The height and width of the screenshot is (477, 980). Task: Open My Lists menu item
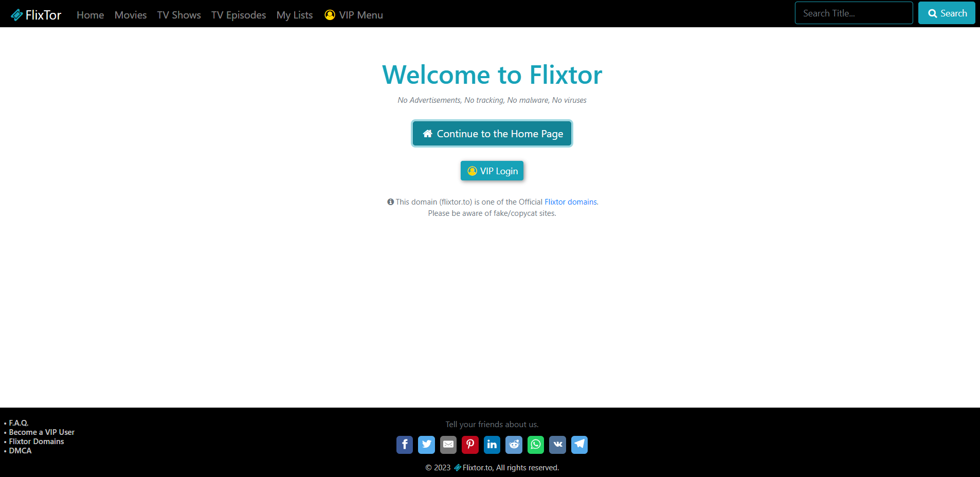click(x=295, y=15)
